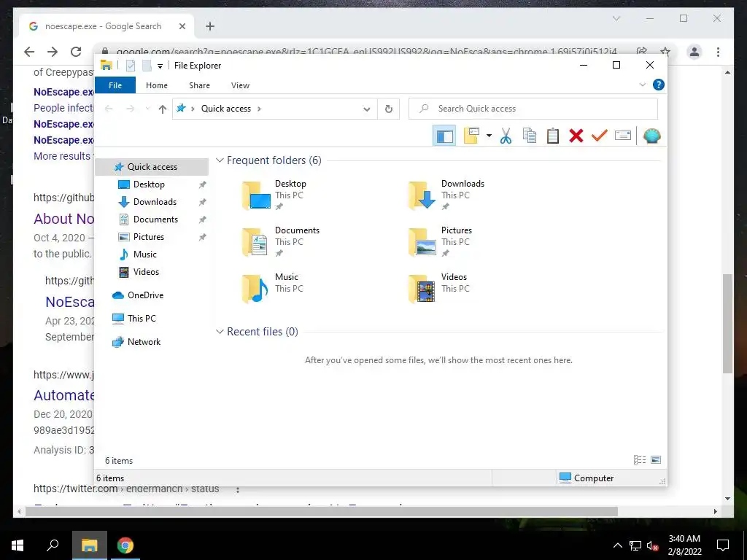This screenshot has height=560, width=747.
Task: Open dropdown arrow beside notes toolbar icon
Action: coord(489,136)
